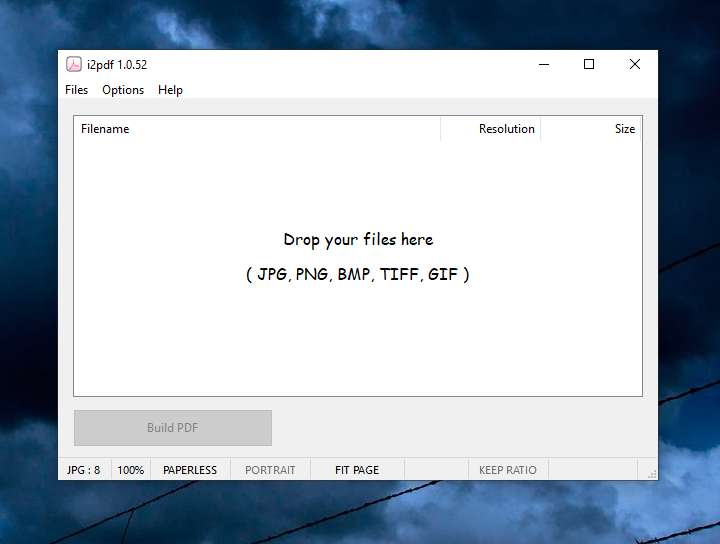
Task: Open the Files menu
Action: pos(76,90)
